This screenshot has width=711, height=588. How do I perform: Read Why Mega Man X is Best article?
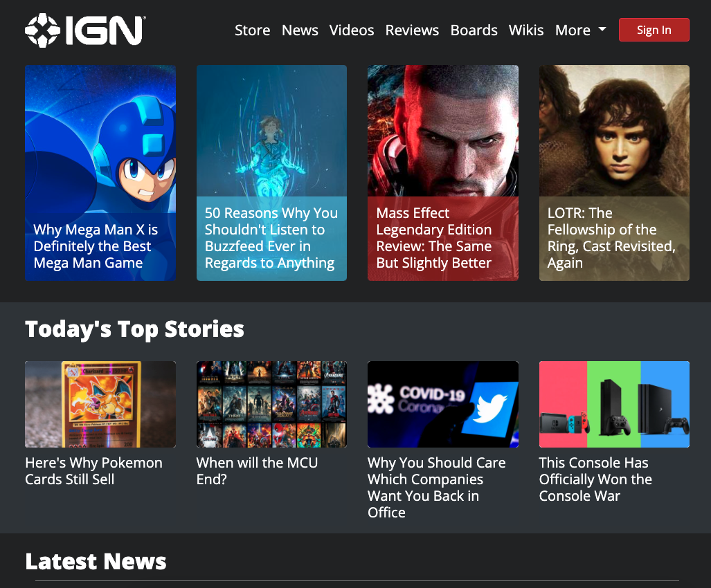point(96,246)
